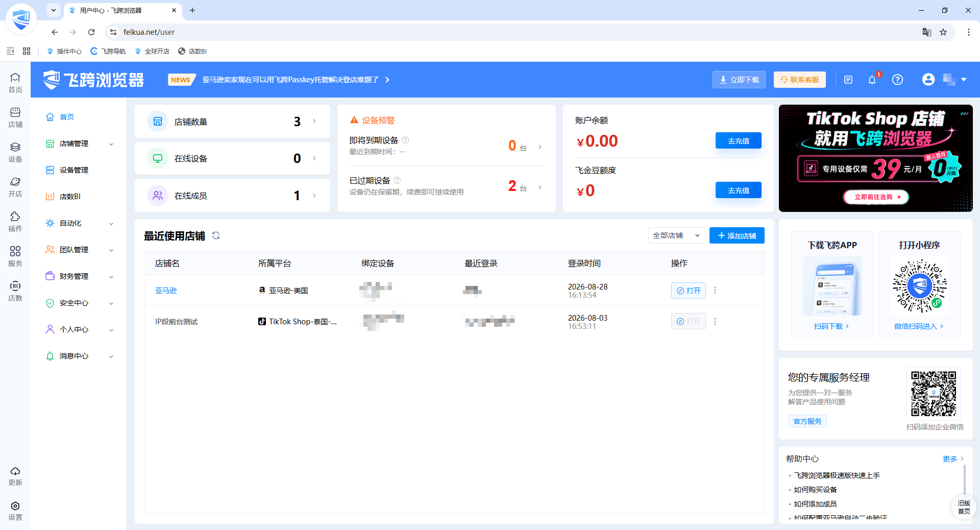Click the translate page icon in address bar

click(x=927, y=32)
